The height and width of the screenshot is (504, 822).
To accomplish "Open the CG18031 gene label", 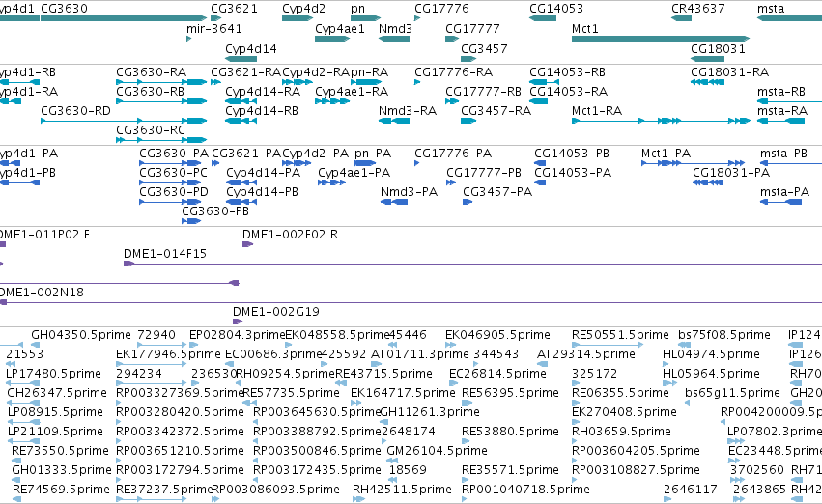I will (x=718, y=48).
